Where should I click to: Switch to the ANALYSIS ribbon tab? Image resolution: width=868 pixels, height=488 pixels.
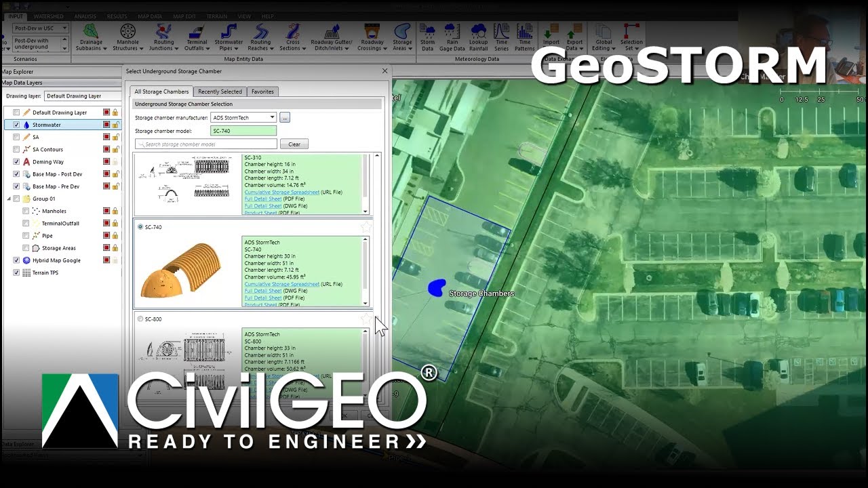tap(85, 16)
